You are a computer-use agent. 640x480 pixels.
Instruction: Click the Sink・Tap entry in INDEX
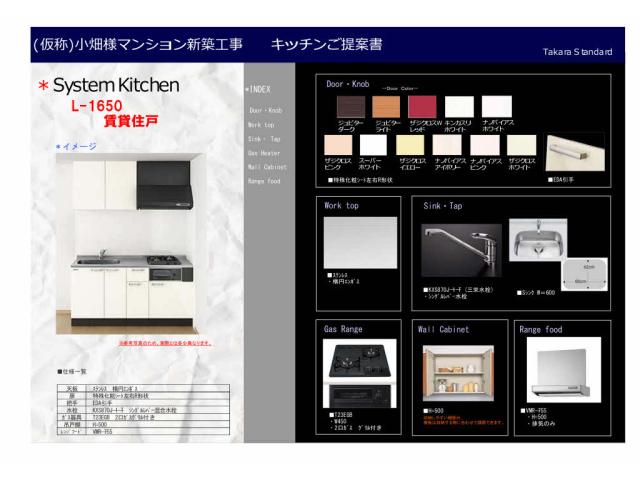(264, 139)
